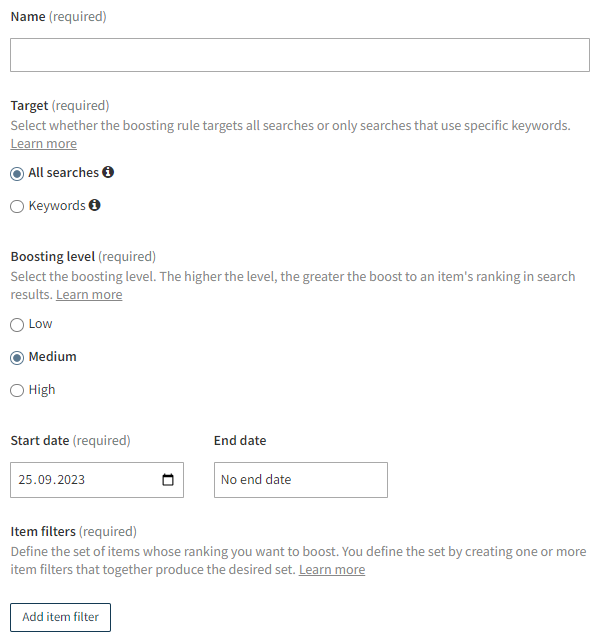The width and height of the screenshot is (600, 642).
Task: Select the month segment of Start date
Action: [45, 480]
